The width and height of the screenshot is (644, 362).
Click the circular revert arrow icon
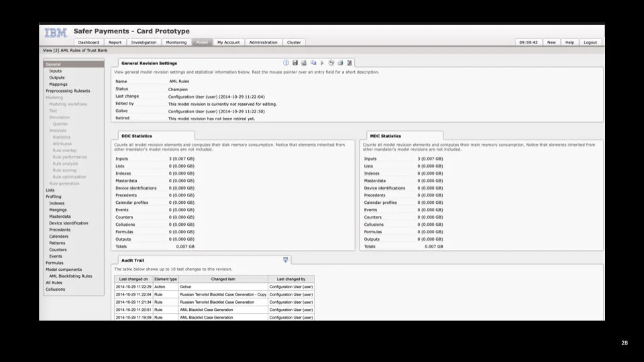click(331, 63)
